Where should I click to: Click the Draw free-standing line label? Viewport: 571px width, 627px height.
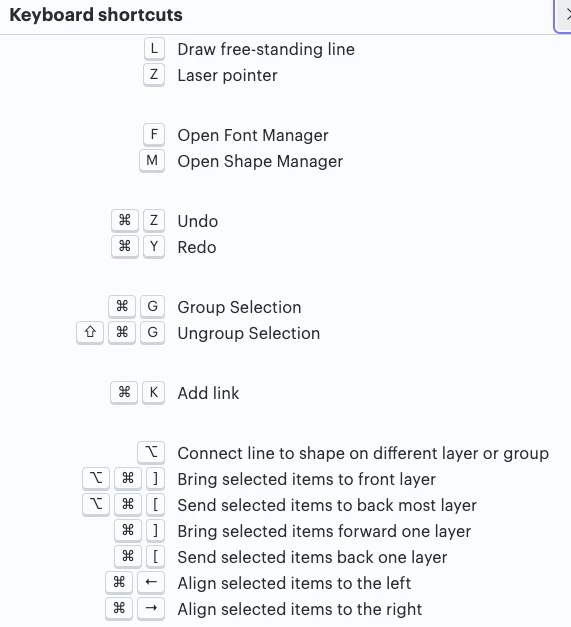266,49
